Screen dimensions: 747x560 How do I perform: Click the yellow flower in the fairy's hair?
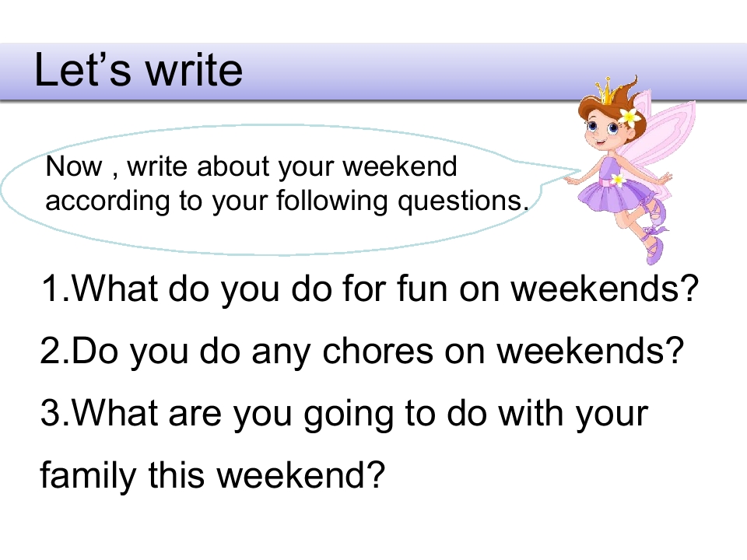630,117
